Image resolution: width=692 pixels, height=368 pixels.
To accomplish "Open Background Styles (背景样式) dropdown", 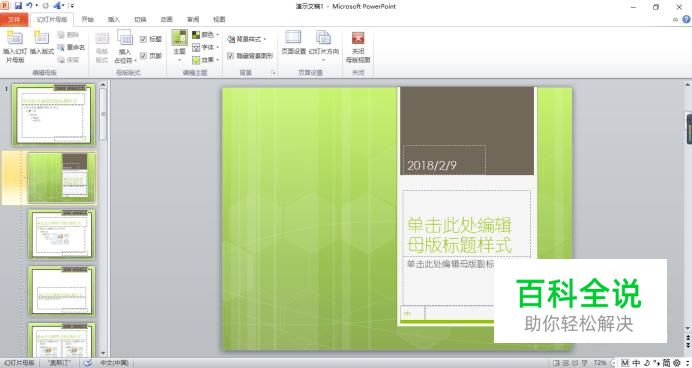I will 247,39.
